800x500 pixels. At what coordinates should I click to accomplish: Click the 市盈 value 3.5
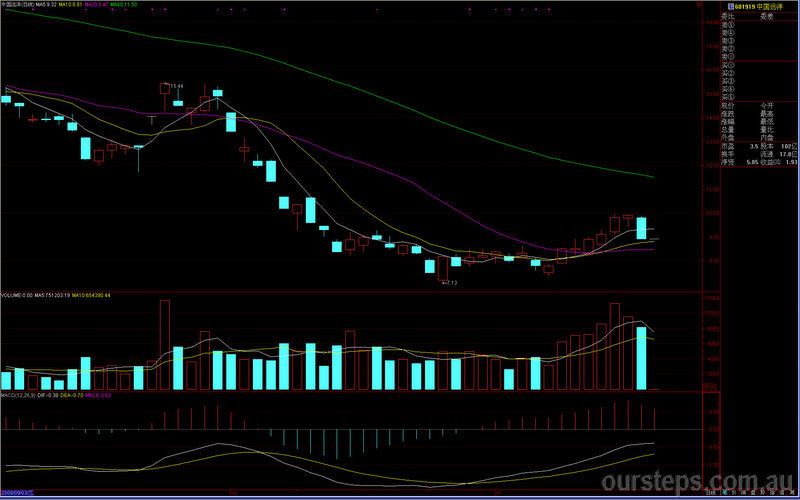754,146
